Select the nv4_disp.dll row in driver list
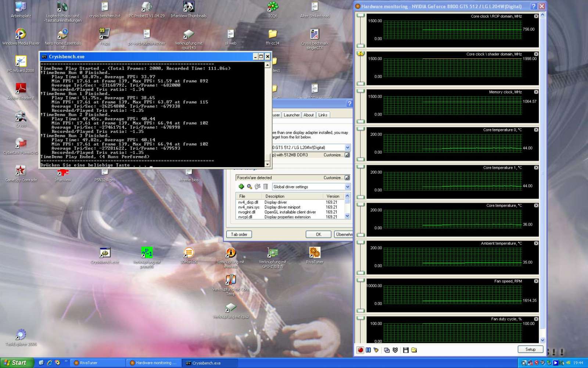The height and width of the screenshot is (368, 588). [x=290, y=202]
